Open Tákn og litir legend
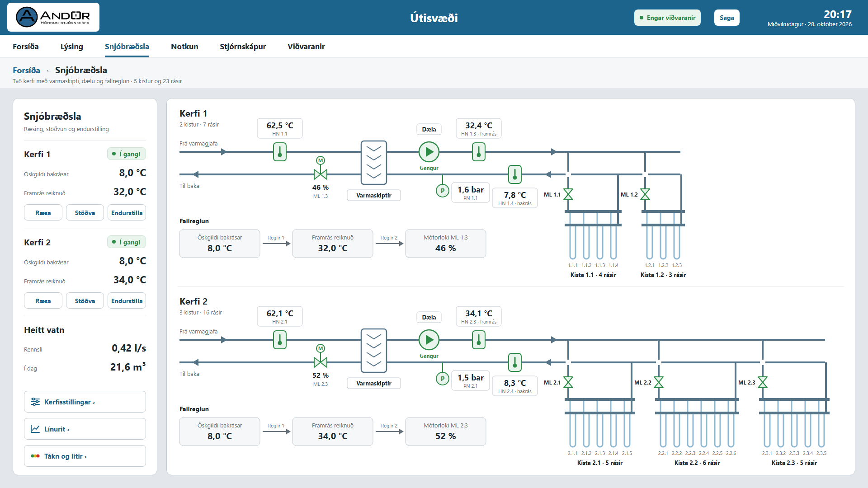This screenshot has width=868, height=488. pyautogui.click(x=85, y=456)
